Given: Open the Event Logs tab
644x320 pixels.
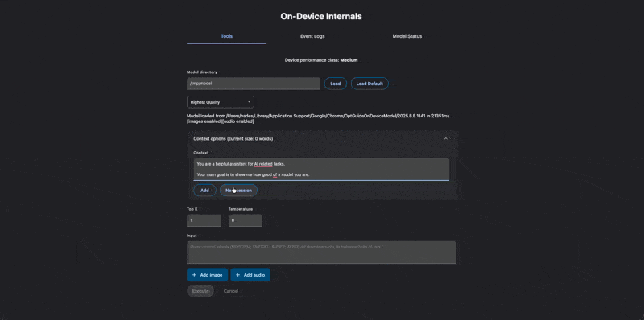Looking at the screenshot, I should coord(312,36).
